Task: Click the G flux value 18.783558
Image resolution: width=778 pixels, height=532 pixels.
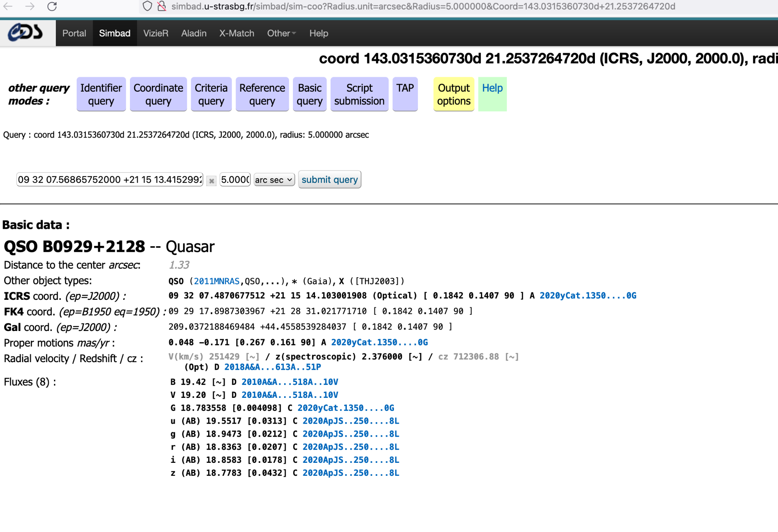Action: 203,408
